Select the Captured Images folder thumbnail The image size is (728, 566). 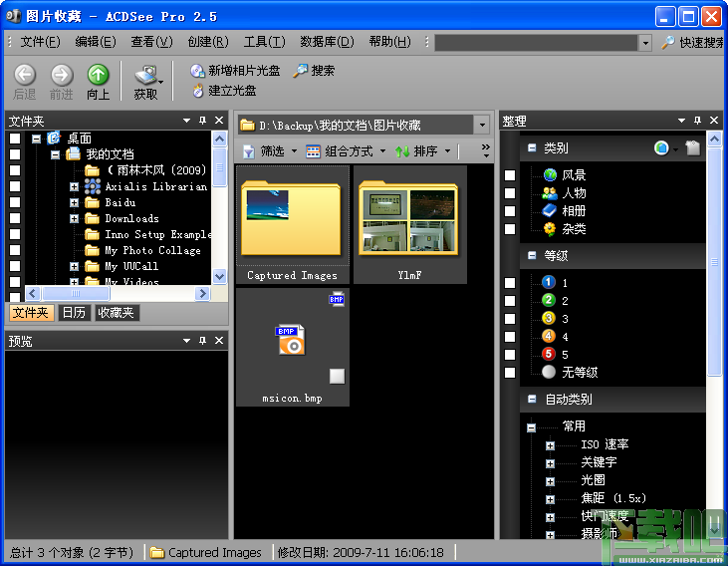(293, 225)
